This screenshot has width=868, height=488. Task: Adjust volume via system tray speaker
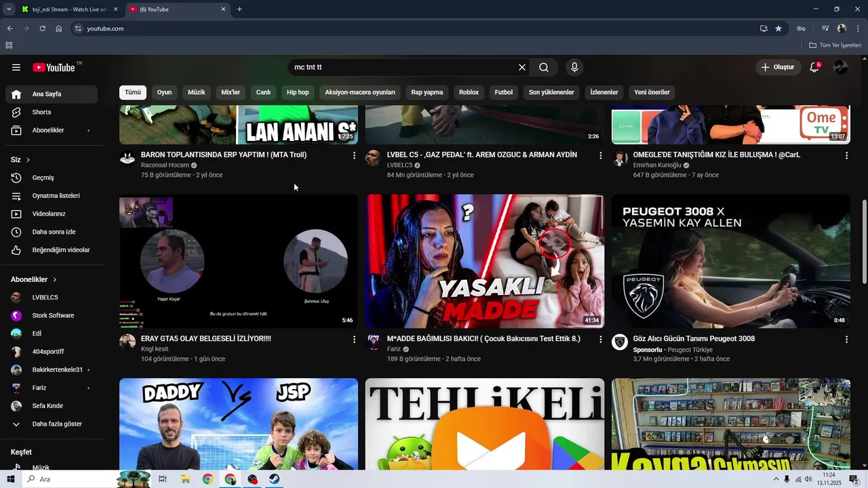(808, 479)
